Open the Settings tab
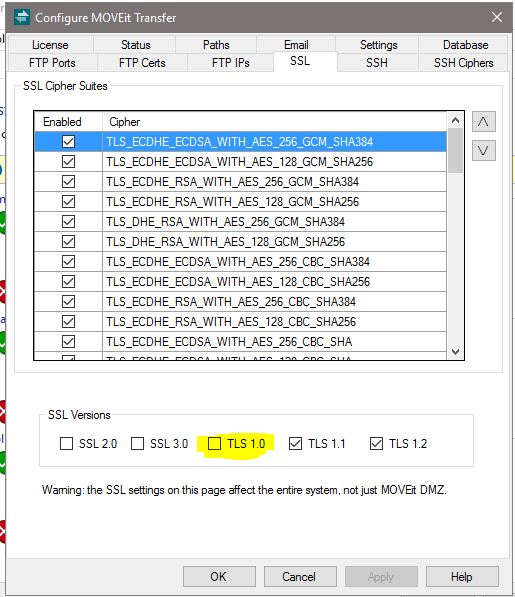Image resolution: width=515 pixels, height=597 pixels. 379,45
